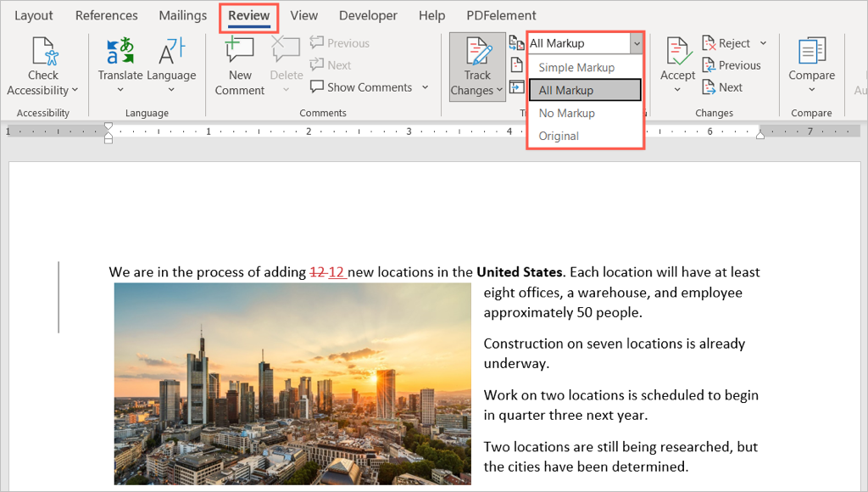Insert a New Comment
This screenshot has width=868, height=492.
[x=240, y=53]
